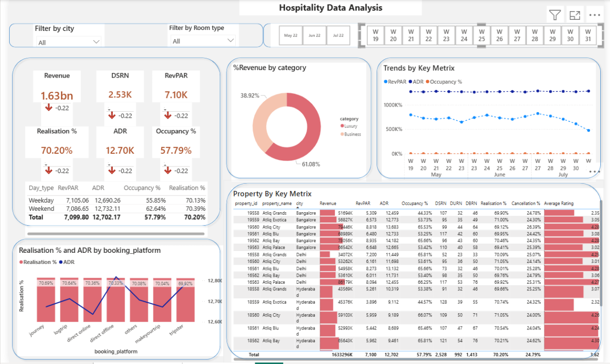The width and height of the screenshot is (610, 364).
Task: Click the down arrow under ADR card
Action: pos(111,171)
